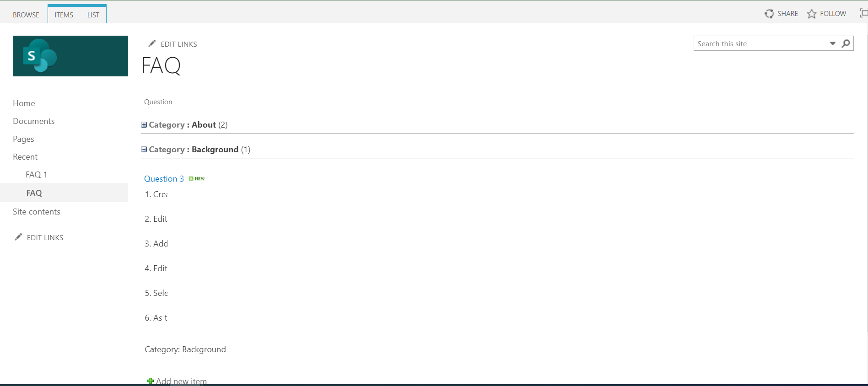This screenshot has height=386, width=868.
Task: Click the green plus beside Add new item
Action: click(151, 381)
